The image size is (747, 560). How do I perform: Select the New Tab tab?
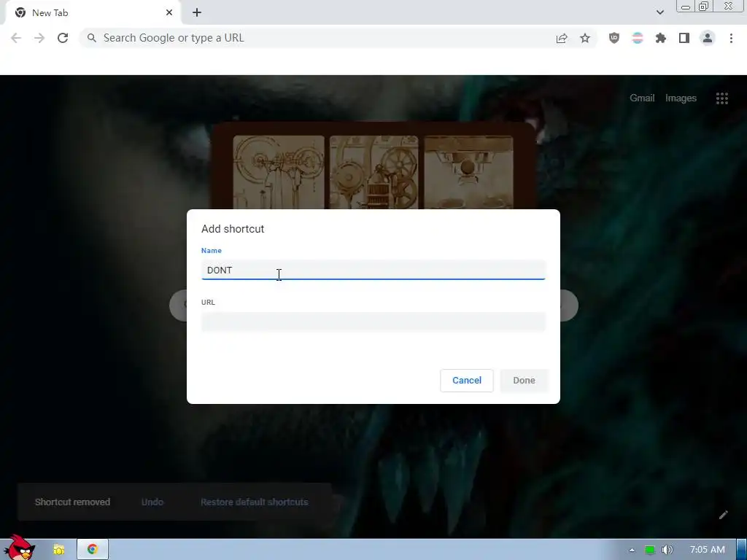coord(93,13)
